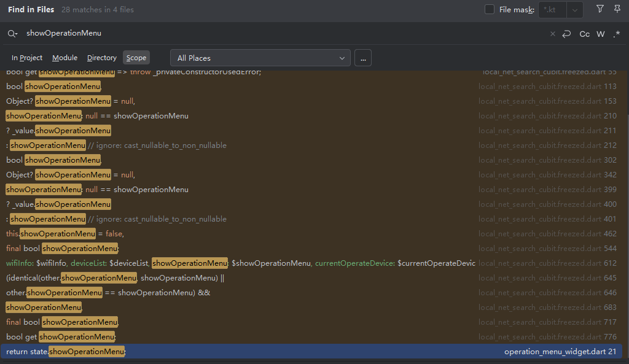Pin the Find in Files window

point(617,9)
